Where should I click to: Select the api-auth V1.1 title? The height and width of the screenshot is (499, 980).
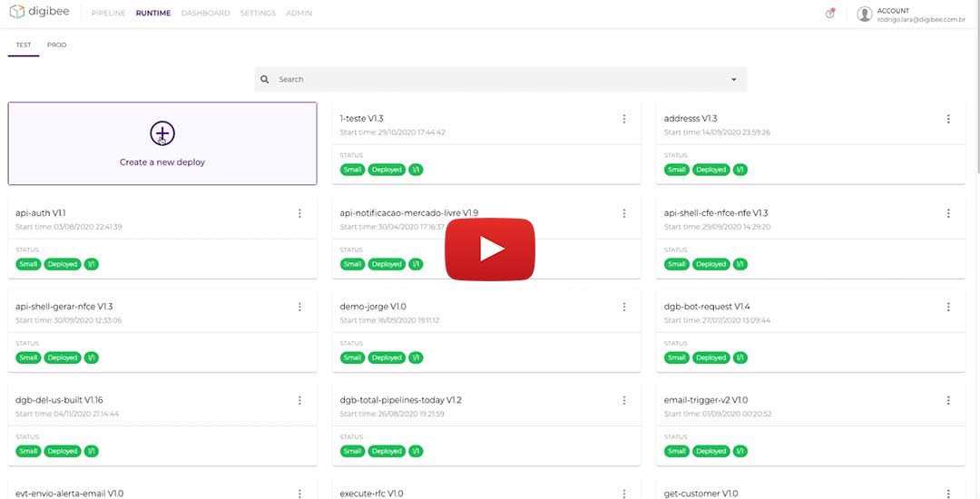(x=41, y=213)
